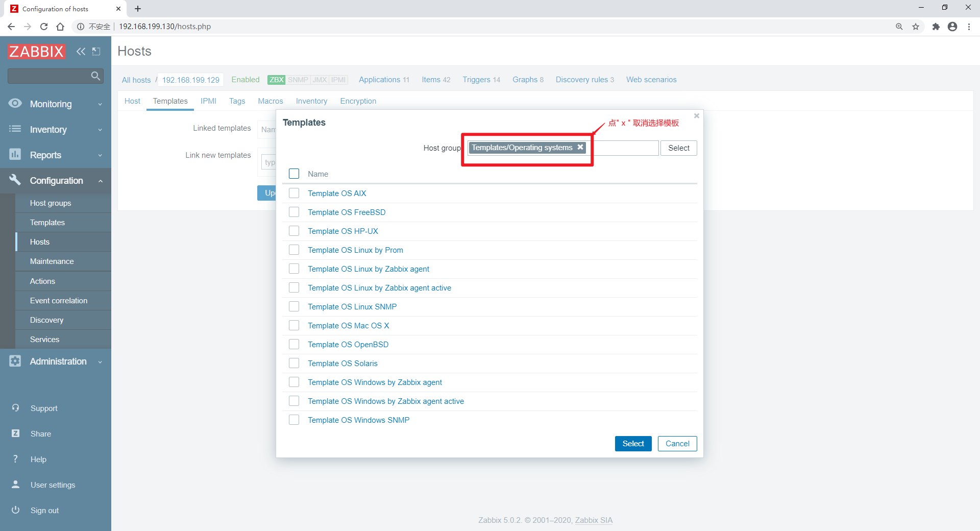Click the Cancel button
The image size is (980, 531).
point(677,444)
